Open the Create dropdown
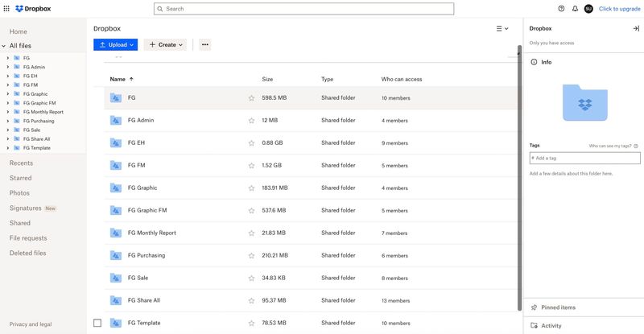644x334 pixels. tap(166, 45)
